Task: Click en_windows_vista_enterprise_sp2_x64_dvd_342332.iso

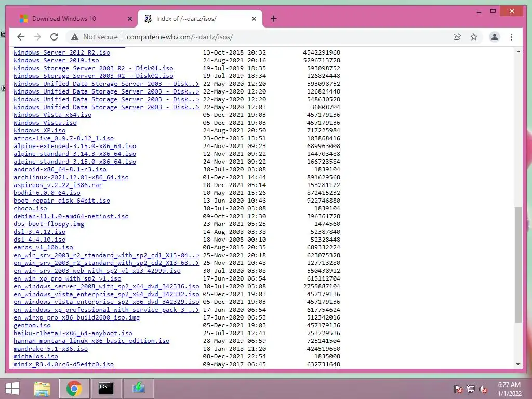Action: click(x=106, y=295)
